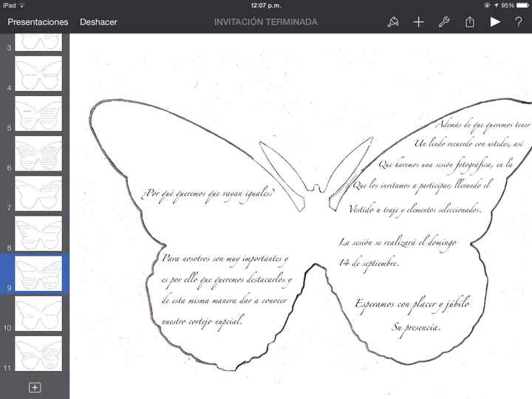Open the Format paintbrush tool
This screenshot has height=399, width=532.
[x=392, y=22]
